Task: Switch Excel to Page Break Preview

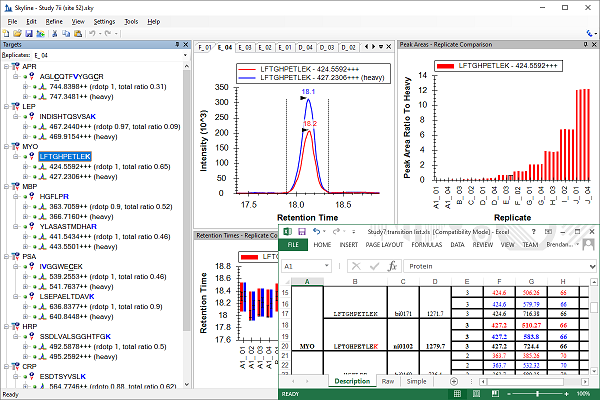Action: 495,393
